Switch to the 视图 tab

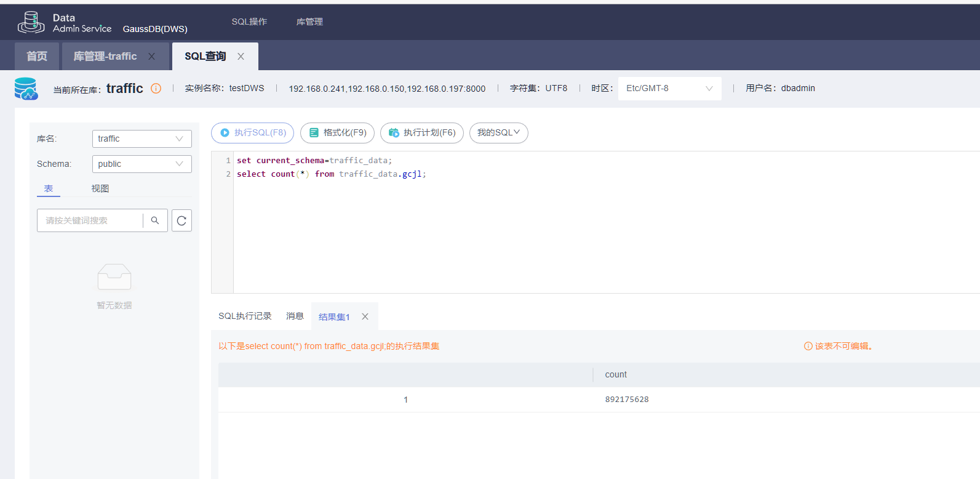pos(100,188)
